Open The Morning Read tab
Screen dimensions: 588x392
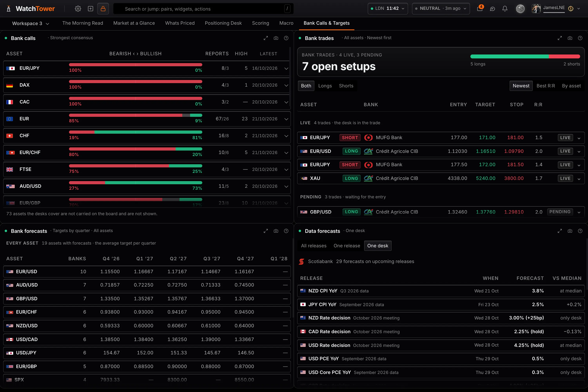tap(83, 23)
